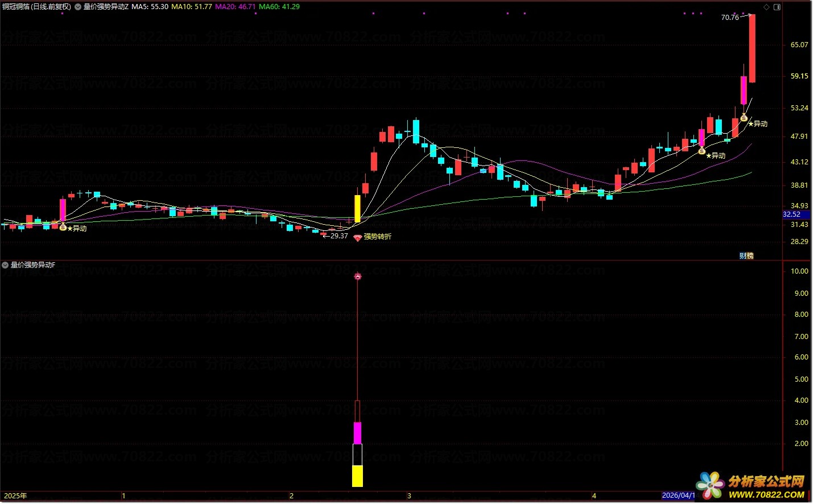
Task: Click month marker 3 on time axis
Action: coord(409,496)
